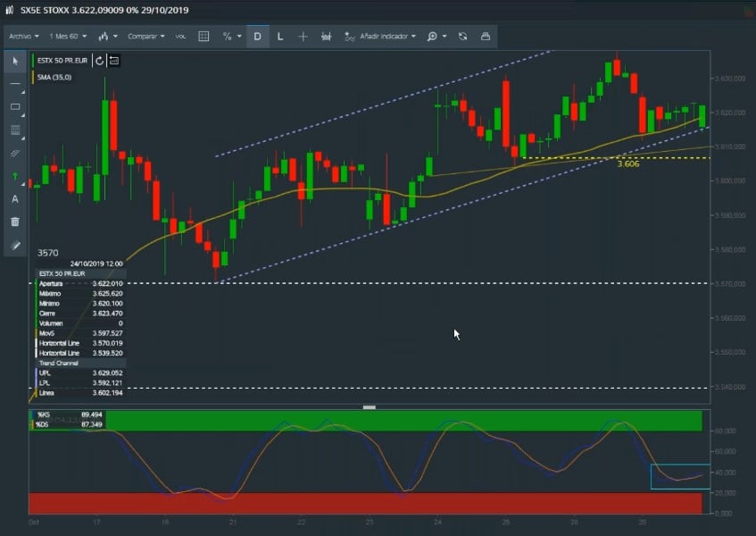The height and width of the screenshot is (536, 756).
Task: Click the ESTX 50 PR.EUR series label
Action: [62, 61]
